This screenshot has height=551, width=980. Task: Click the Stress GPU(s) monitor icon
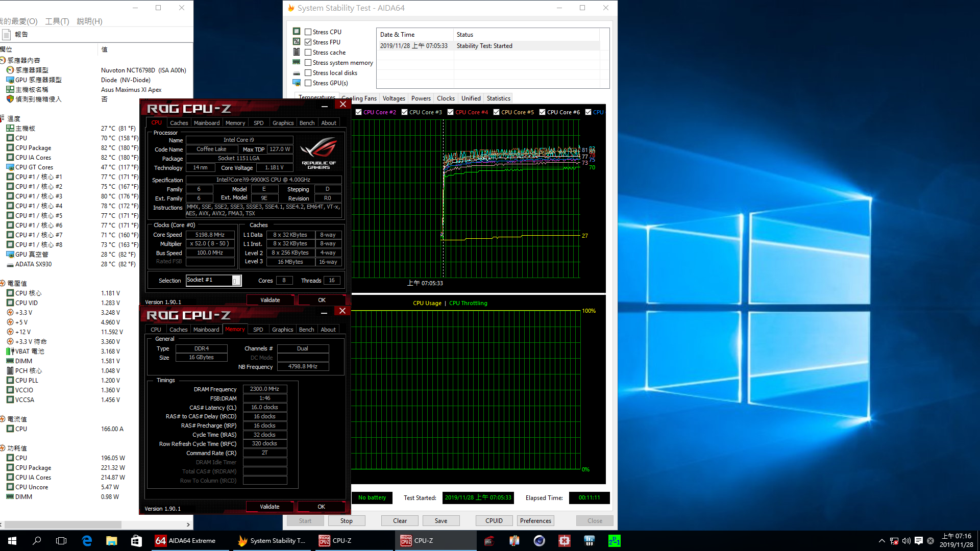click(x=297, y=83)
